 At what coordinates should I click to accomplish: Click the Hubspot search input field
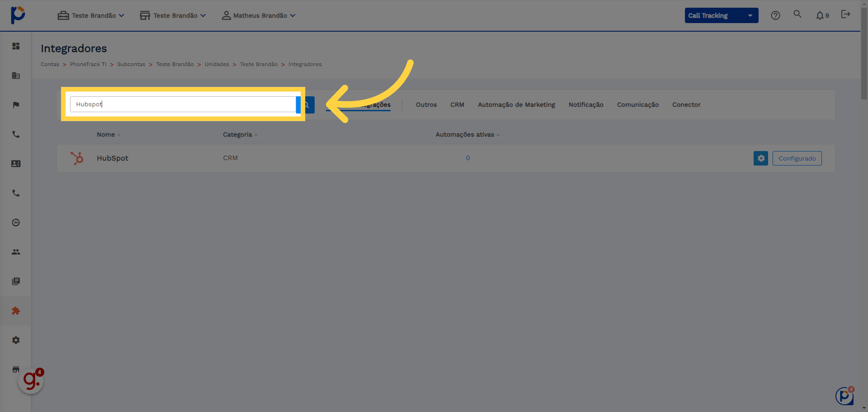(x=183, y=104)
